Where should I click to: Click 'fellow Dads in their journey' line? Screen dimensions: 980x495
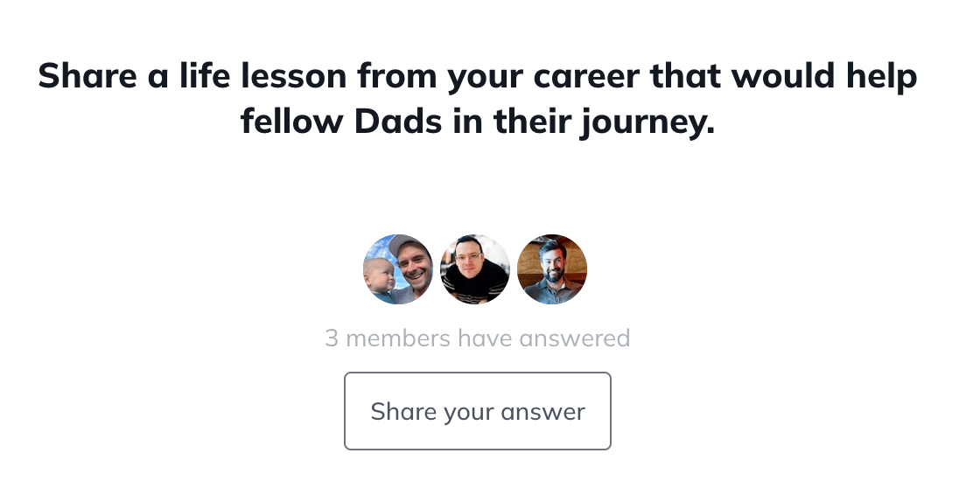coord(478,122)
